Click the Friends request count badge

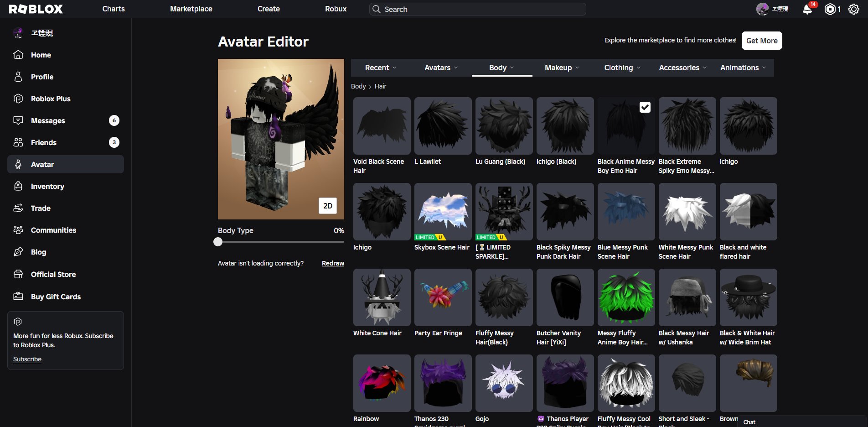click(x=114, y=142)
